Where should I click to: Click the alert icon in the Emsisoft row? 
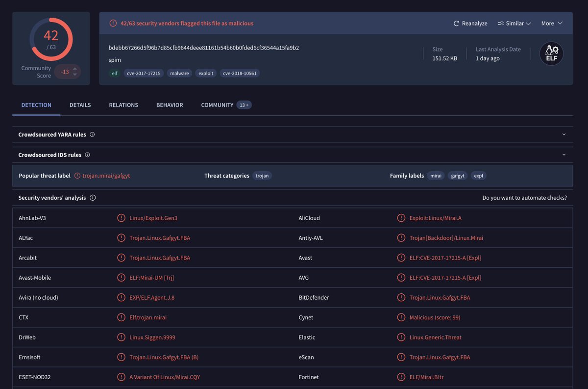tap(121, 357)
